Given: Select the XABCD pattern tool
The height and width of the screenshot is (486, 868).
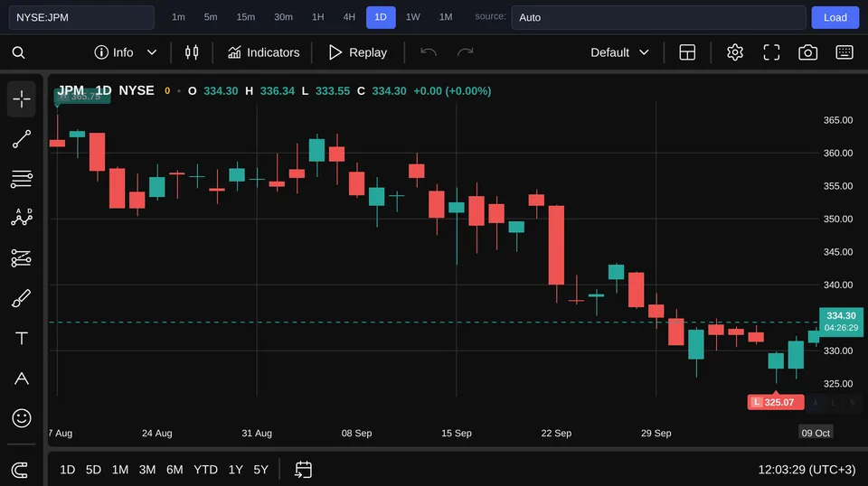Looking at the screenshot, I should [22, 218].
